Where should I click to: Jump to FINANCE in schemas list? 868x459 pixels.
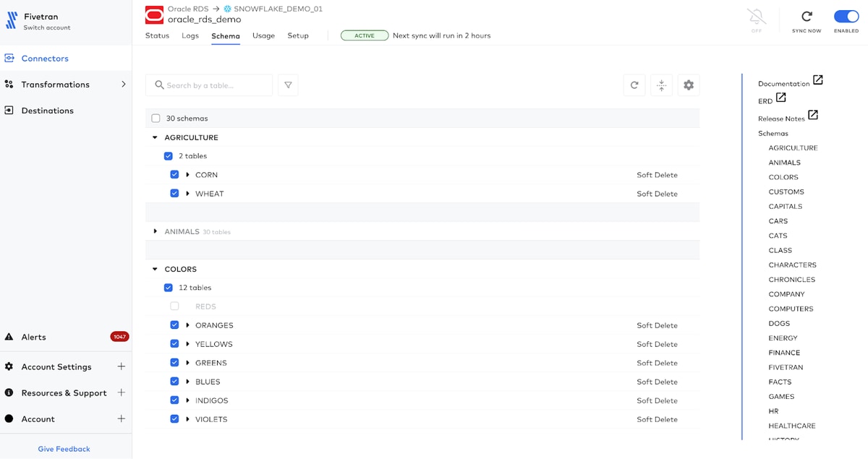pyautogui.click(x=784, y=353)
